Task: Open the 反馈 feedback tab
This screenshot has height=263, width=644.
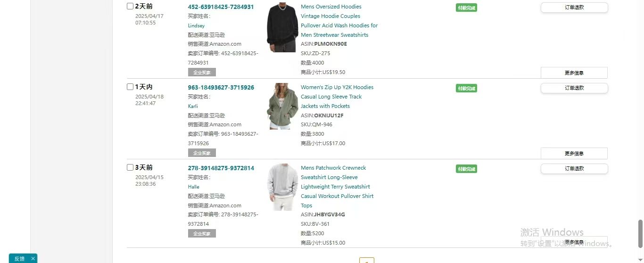Action: (x=19, y=258)
